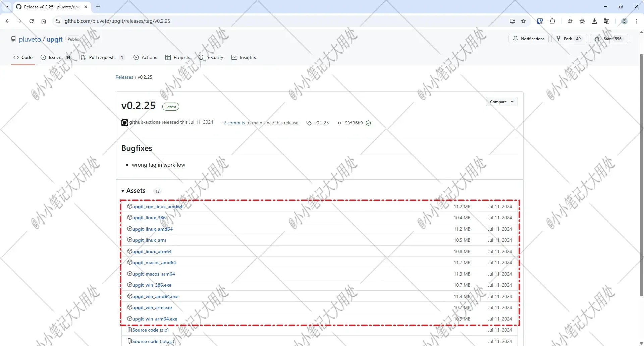Viewport: 644px width, 346px height.
Task: Download upgit_linux_386 asset
Action: click(149, 218)
